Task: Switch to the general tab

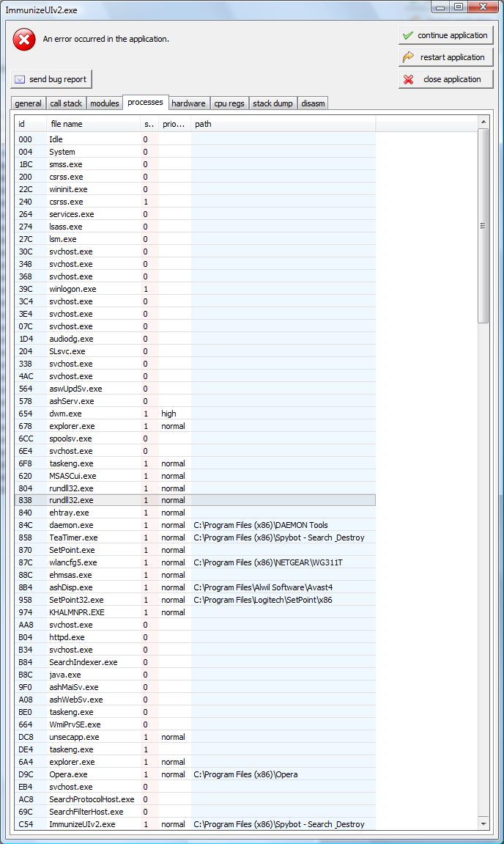Action: [x=28, y=103]
